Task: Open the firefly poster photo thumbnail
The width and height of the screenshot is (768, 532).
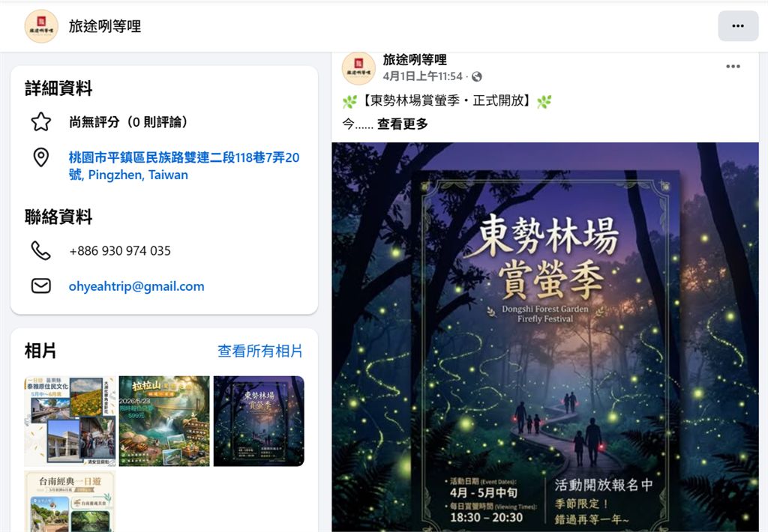Action: [259, 421]
